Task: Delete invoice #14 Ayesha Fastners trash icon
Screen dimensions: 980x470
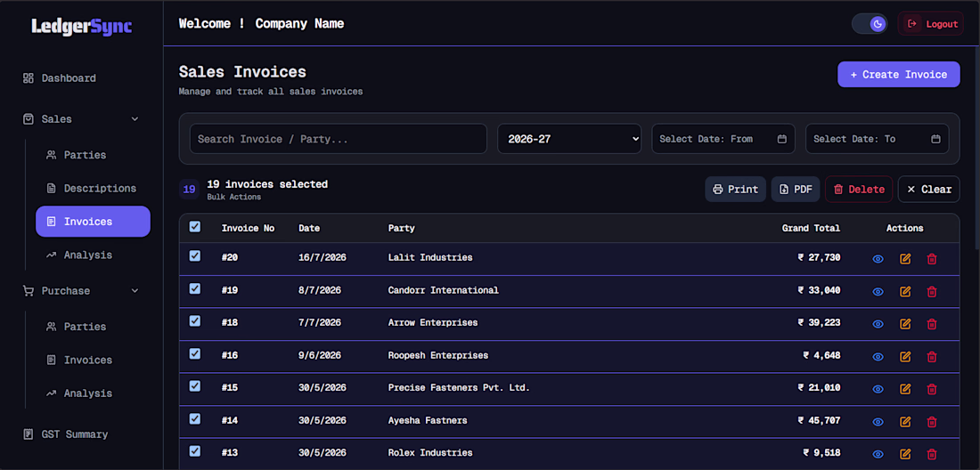Action: point(932,421)
